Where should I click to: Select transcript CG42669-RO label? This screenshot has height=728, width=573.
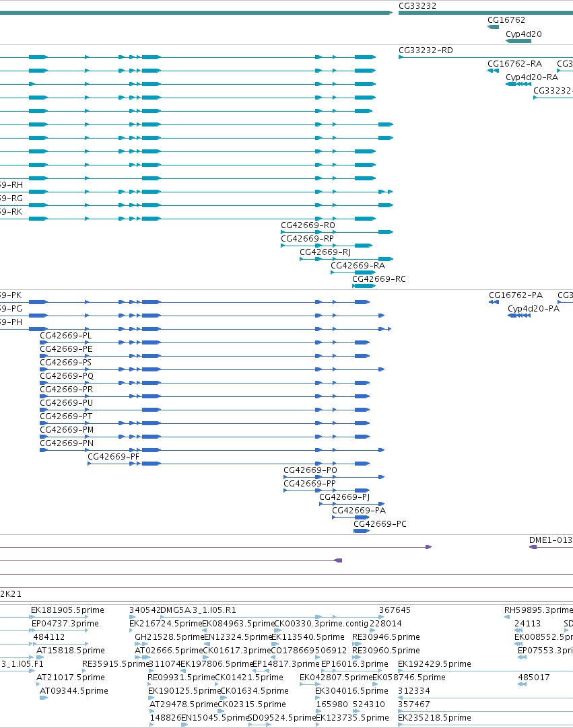coord(308,225)
